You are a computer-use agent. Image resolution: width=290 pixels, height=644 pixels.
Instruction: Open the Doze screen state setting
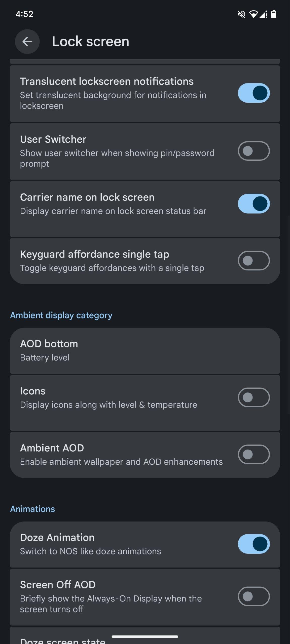tap(63, 640)
